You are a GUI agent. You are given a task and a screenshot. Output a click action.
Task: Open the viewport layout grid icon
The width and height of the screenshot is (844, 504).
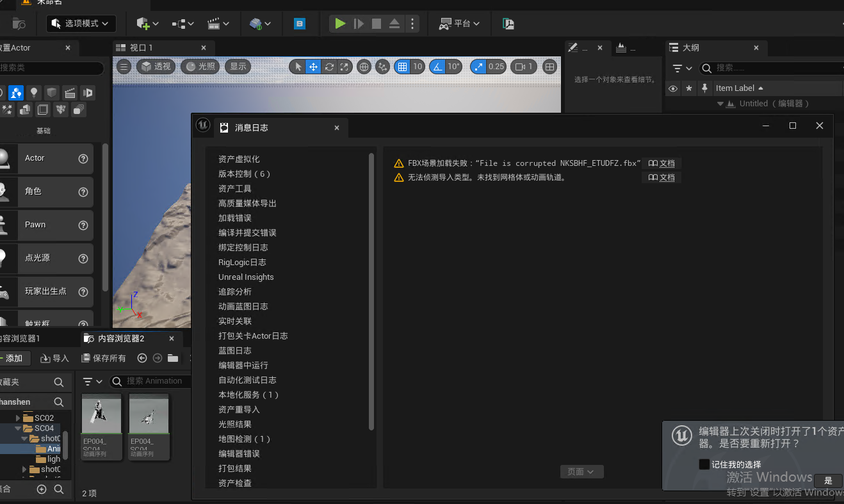pos(549,67)
